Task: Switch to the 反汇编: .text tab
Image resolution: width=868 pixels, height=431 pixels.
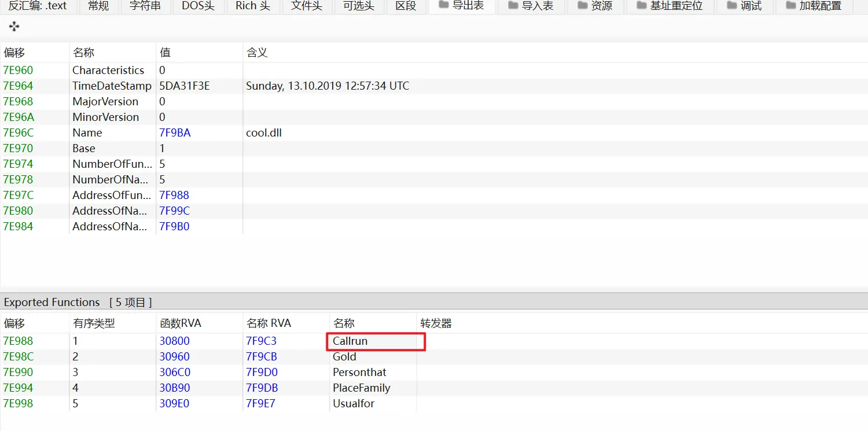Action: [38, 6]
